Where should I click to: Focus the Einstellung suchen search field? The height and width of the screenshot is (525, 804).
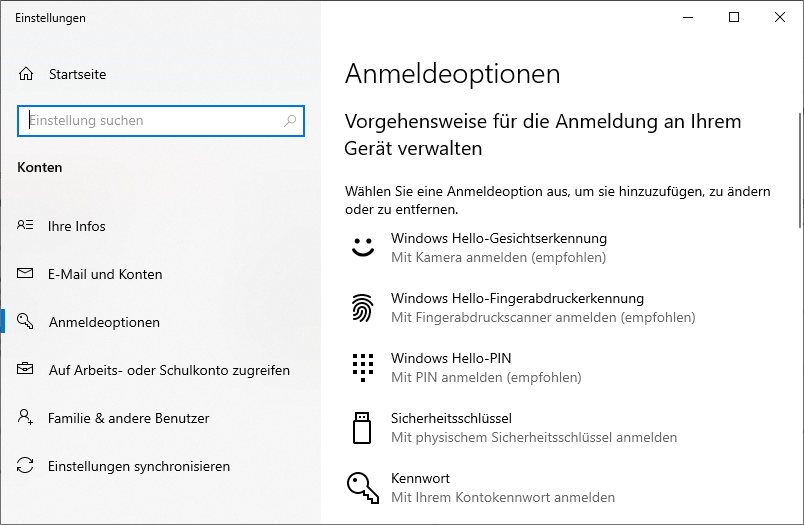point(150,121)
